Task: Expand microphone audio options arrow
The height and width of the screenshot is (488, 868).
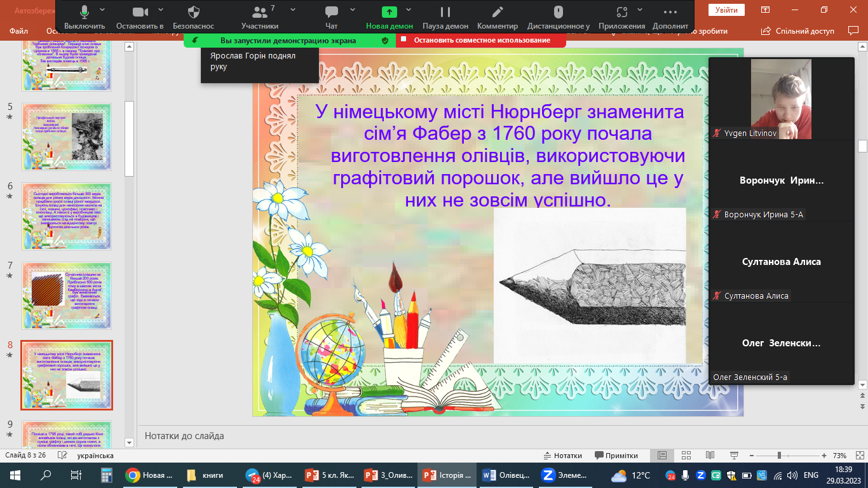Action: [102, 10]
